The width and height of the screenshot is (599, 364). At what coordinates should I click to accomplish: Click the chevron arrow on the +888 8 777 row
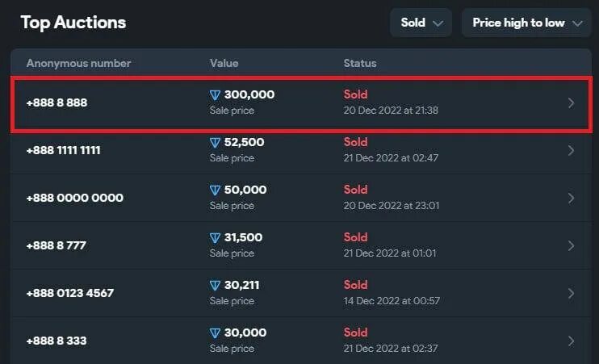(571, 245)
